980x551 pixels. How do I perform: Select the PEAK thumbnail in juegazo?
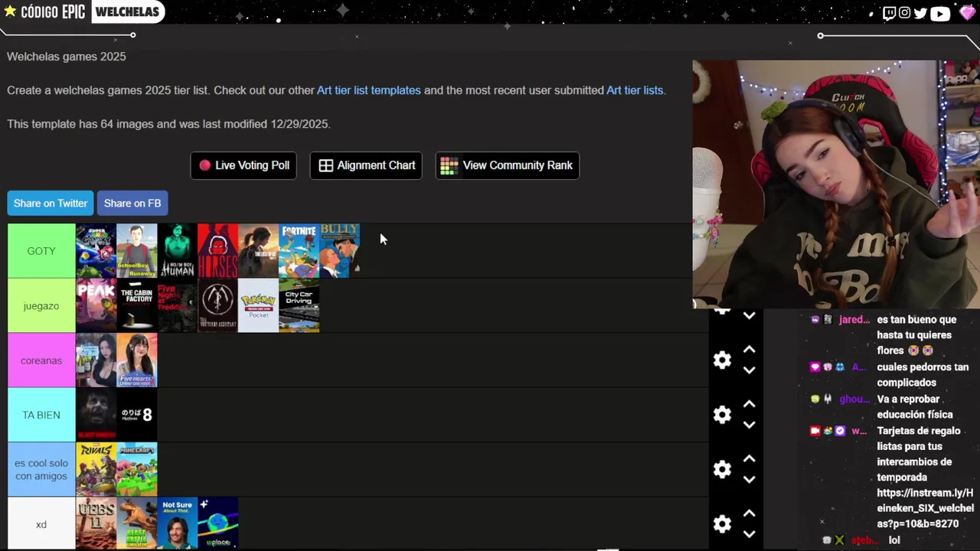(96, 305)
